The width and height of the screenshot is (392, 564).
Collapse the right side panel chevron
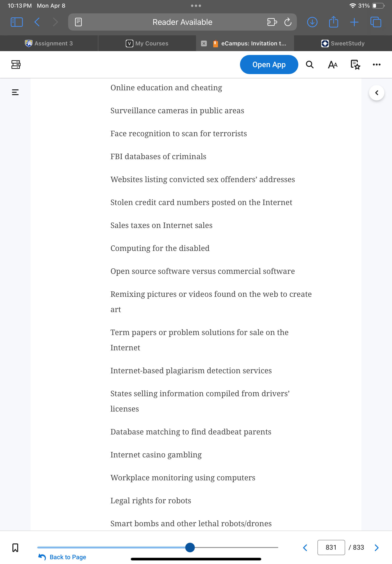(x=376, y=93)
